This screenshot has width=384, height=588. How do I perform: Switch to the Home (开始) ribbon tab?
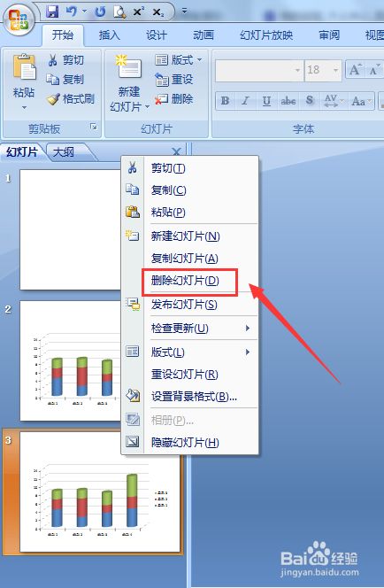(63, 35)
